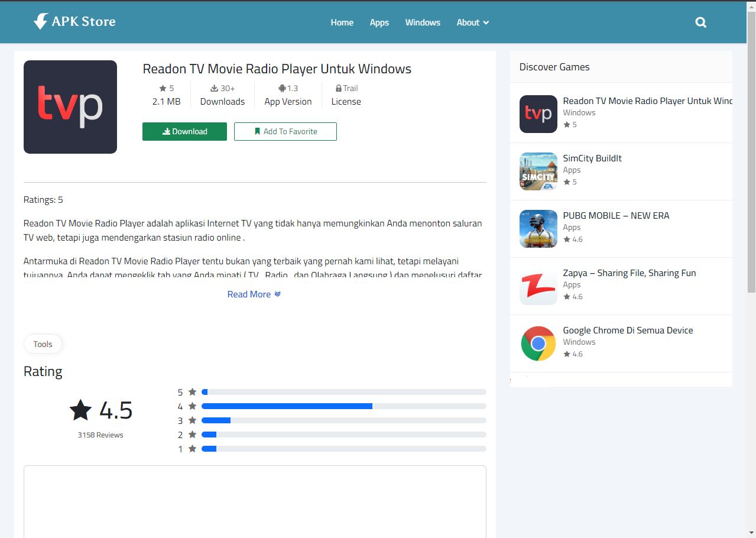Click the page vertical scrollbar

pos(751,153)
